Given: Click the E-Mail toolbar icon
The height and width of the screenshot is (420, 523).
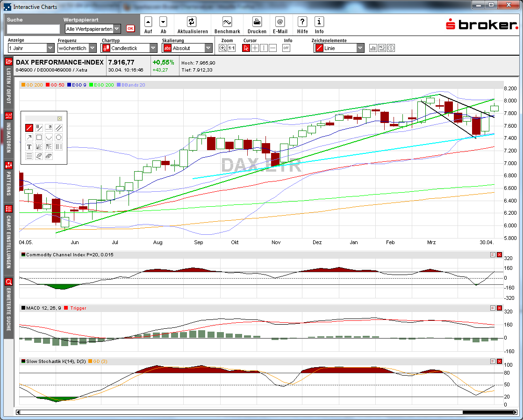Looking at the screenshot, I should tap(279, 22).
